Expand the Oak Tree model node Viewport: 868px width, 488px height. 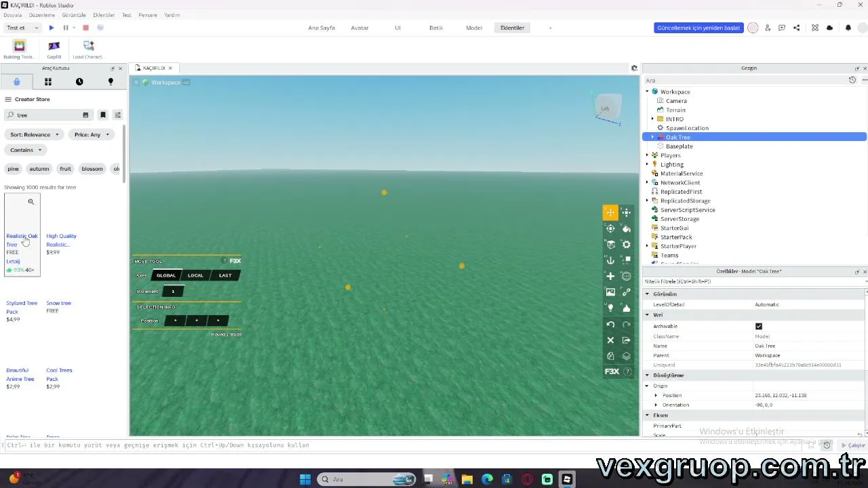click(653, 137)
